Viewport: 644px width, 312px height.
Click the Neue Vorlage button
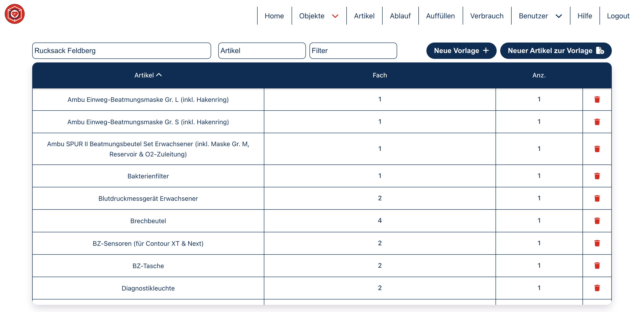(461, 51)
